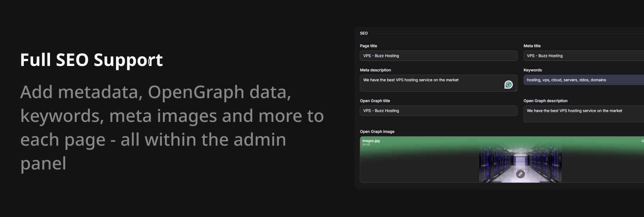
Task: Click the Meta description label
Action: 375,70
